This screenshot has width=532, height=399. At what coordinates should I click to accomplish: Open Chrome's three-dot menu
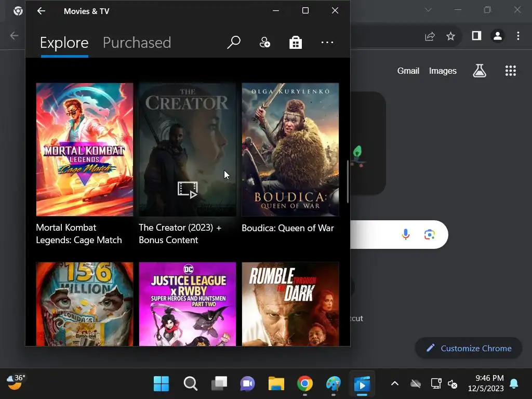pos(518,36)
